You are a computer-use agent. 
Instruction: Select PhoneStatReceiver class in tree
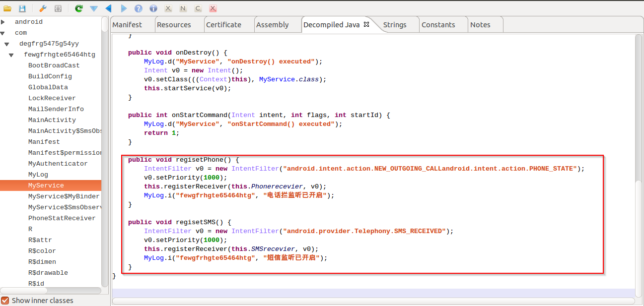(62, 218)
